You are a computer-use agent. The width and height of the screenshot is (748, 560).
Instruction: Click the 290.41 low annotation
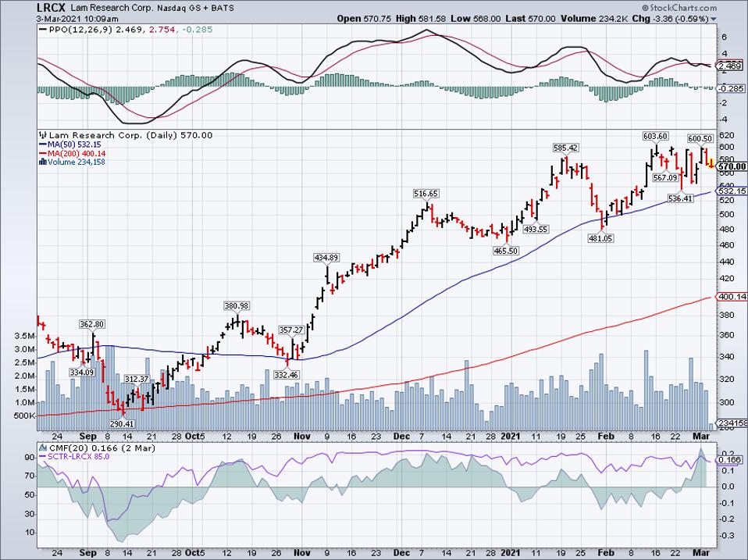(121, 423)
